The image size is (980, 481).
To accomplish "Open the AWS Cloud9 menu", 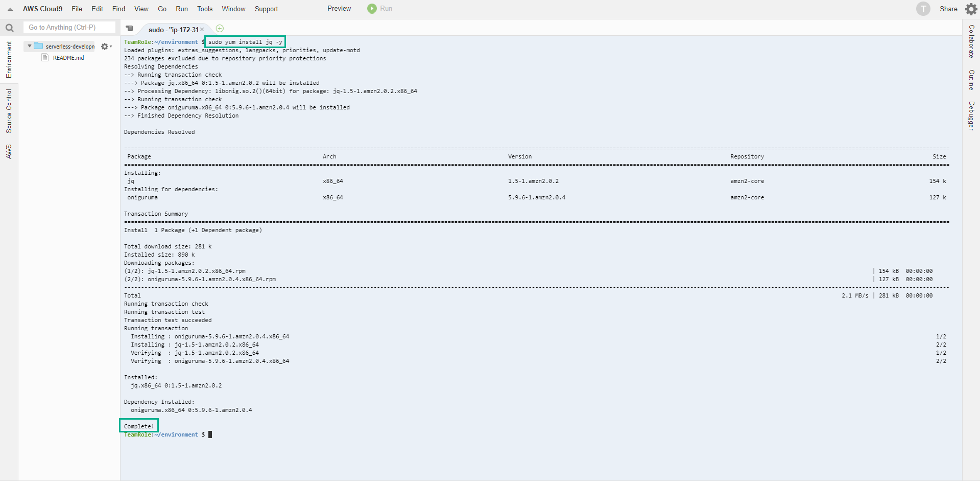I will pyautogui.click(x=42, y=9).
